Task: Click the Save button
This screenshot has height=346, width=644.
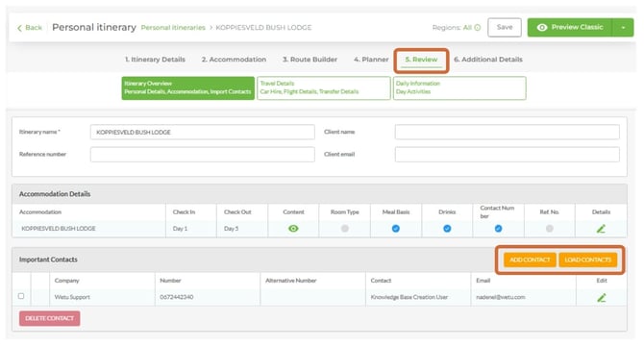Action: (x=505, y=28)
